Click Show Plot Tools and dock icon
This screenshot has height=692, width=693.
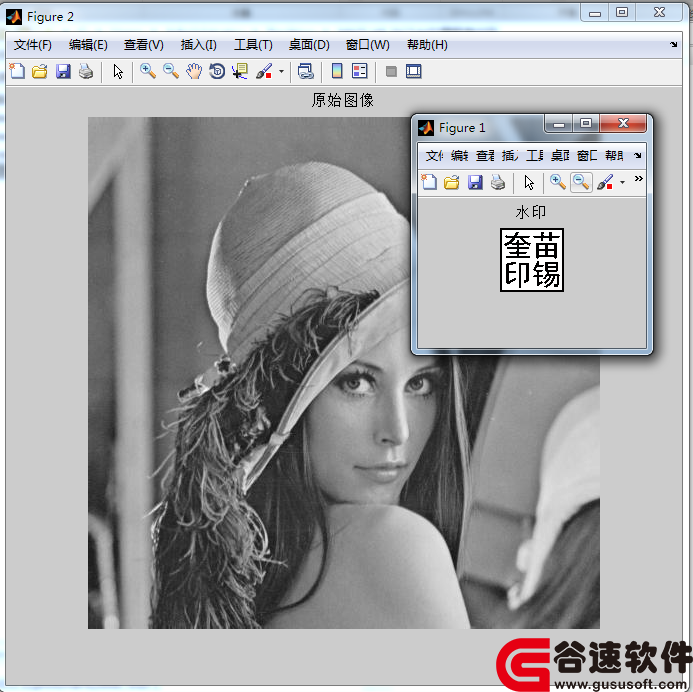pos(414,71)
